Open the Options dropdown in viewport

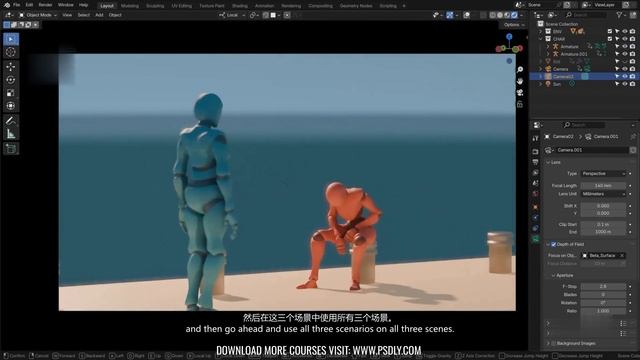[x=514, y=25]
